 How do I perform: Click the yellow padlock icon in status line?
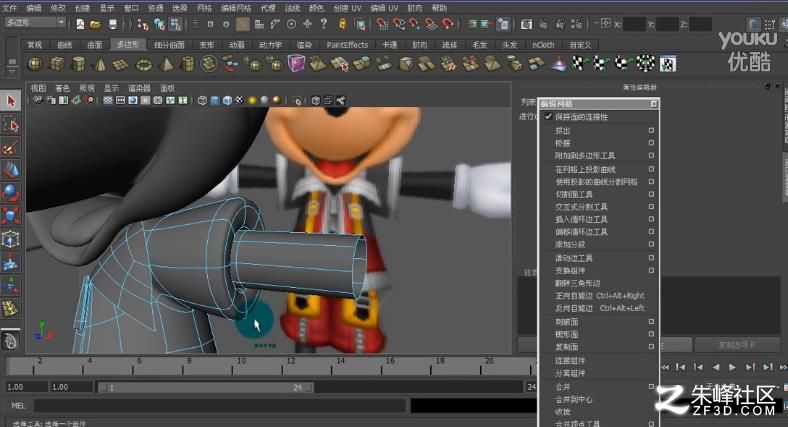[342, 24]
